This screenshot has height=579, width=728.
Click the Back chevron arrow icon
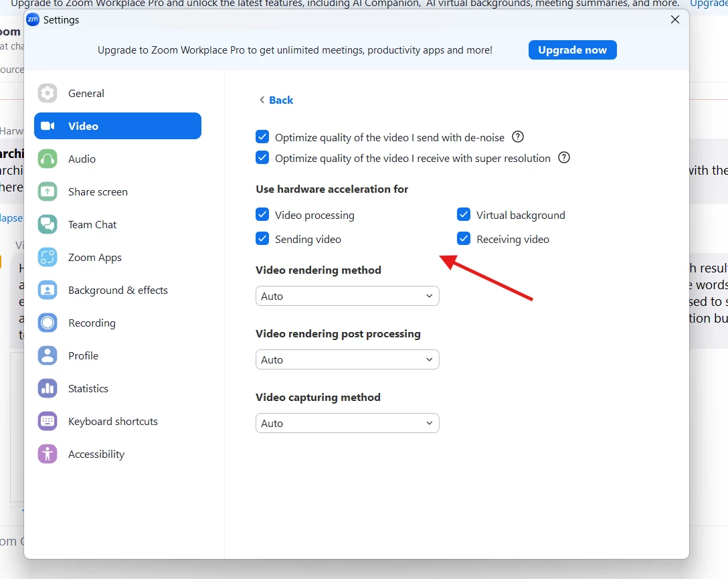(x=262, y=100)
